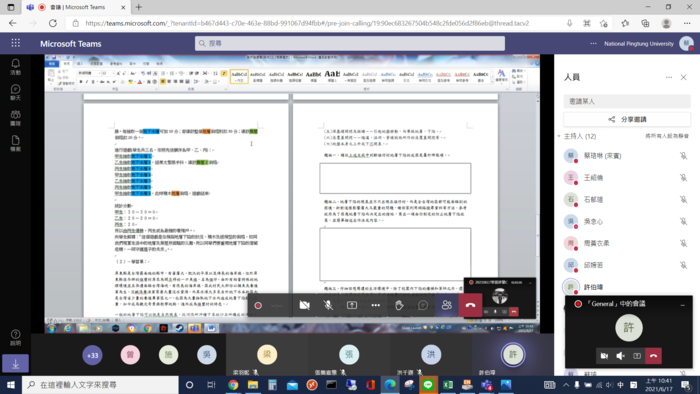This screenshot has height=394, width=700.
Task: Open the Help (說明) sidebar icon
Action: (x=15, y=337)
